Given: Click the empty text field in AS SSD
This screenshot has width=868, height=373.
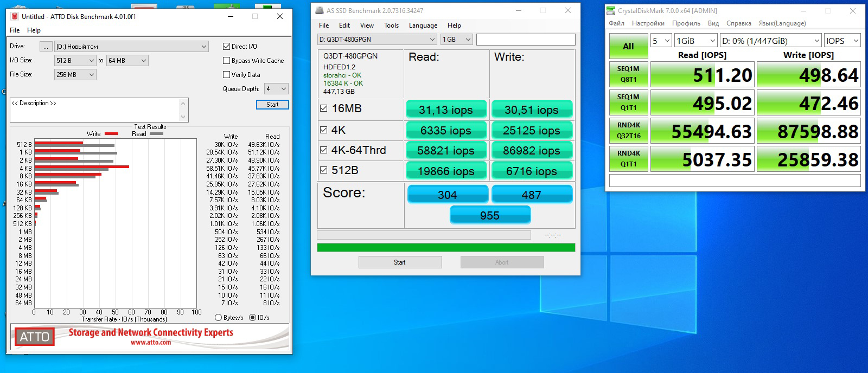Looking at the screenshot, I should point(526,39).
